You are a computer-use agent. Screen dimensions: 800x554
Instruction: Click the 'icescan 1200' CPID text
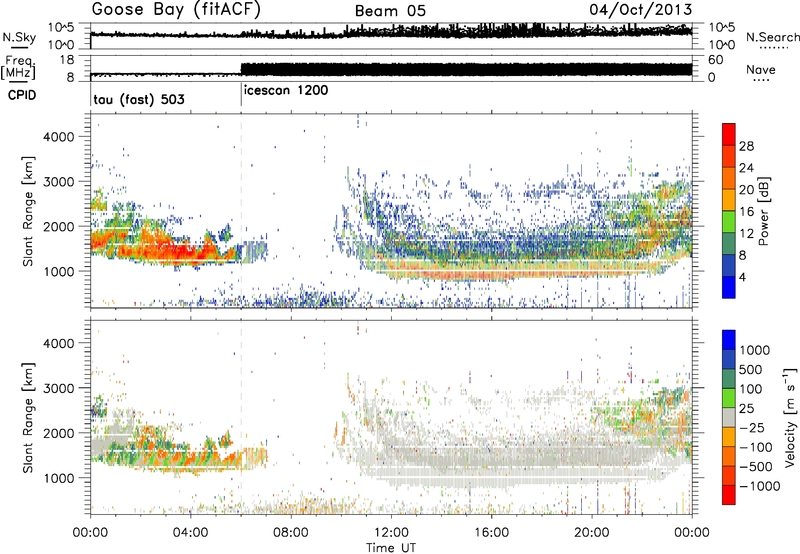tap(286, 90)
